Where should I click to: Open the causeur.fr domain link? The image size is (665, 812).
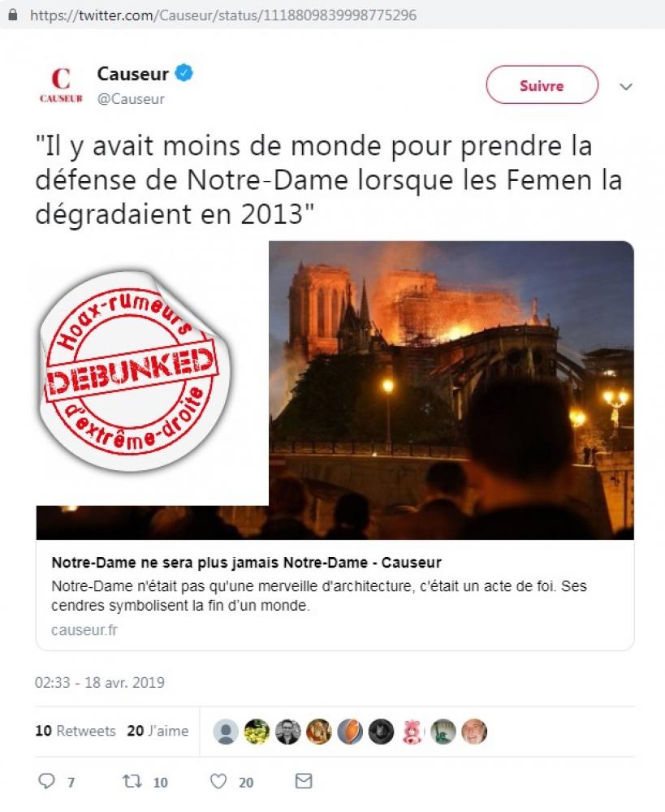pos(84,630)
